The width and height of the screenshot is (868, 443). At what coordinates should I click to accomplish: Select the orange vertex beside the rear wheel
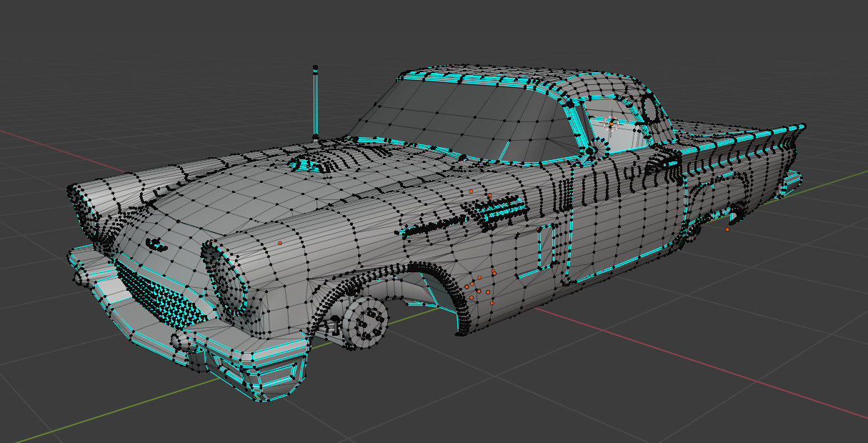coord(727,229)
